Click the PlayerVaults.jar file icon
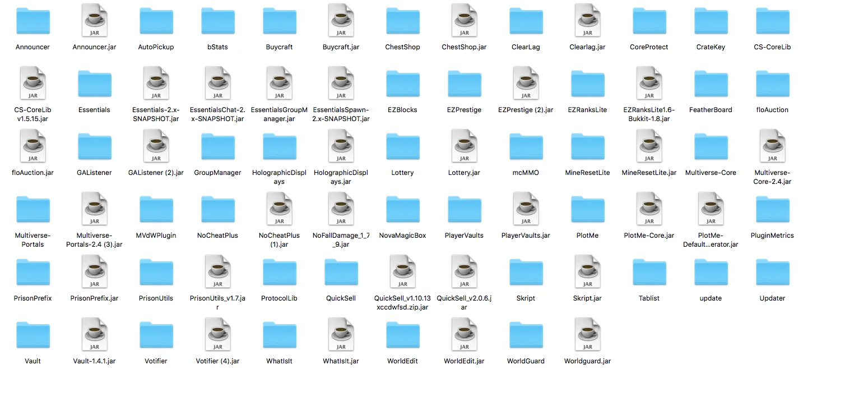This screenshot has width=868, height=401. coord(526,209)
